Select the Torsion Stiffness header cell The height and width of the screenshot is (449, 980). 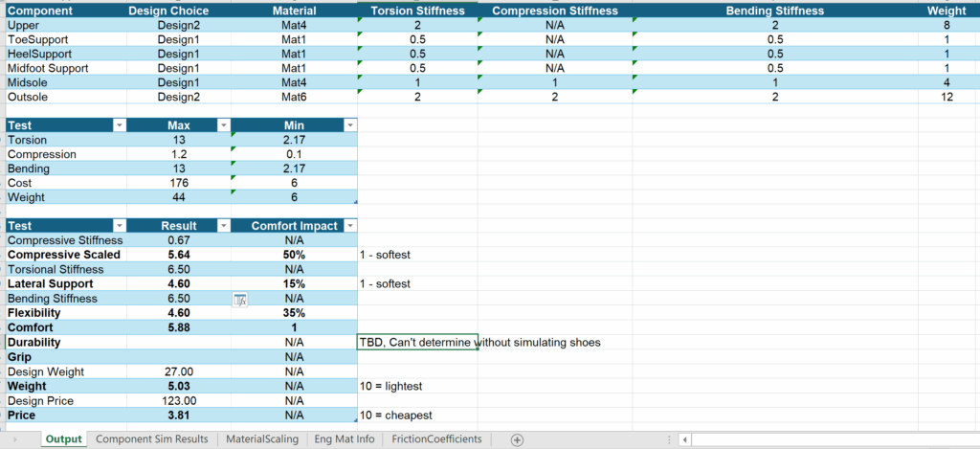point(417,11)
